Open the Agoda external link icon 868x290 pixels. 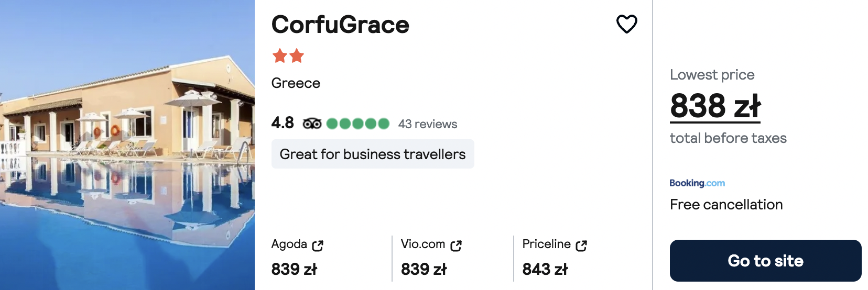click(x=318, y=245)
